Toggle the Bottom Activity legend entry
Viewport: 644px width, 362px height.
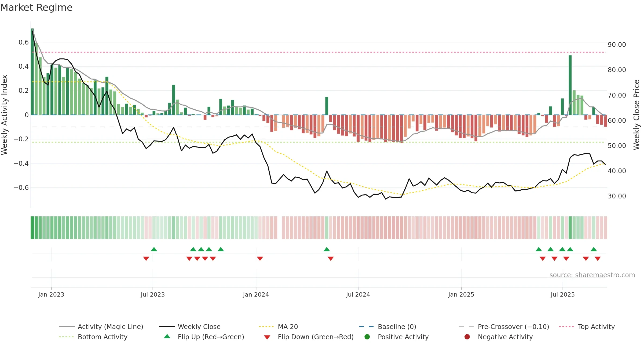(93, 337)
